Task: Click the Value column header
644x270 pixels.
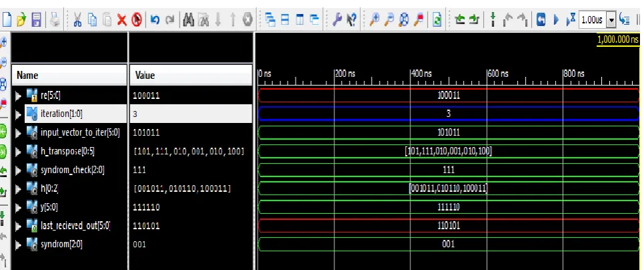Action: point(191,75)
